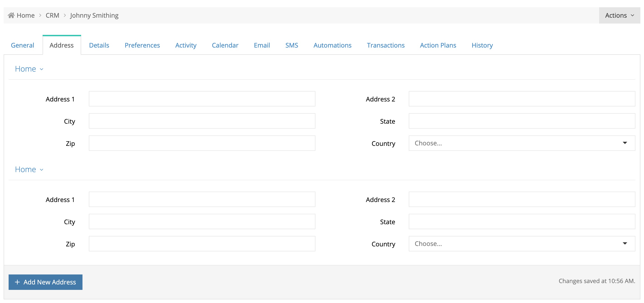Open the History tab

click(x=482, y=45)
